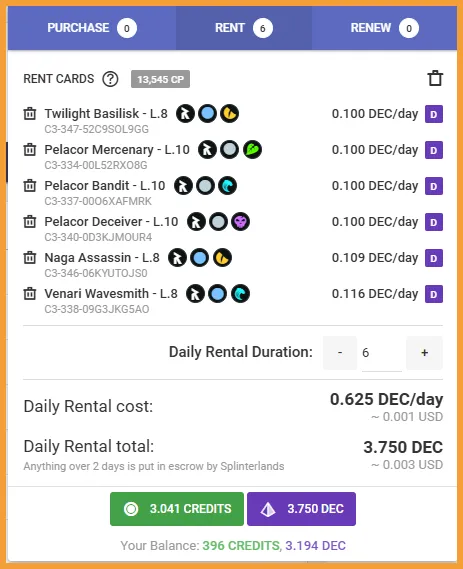Image resolution: width=463 pixels, height=569 pixels.
Task: Decrease rental duration with minus button
Action: pyautogui.click(x=340, y=353)
